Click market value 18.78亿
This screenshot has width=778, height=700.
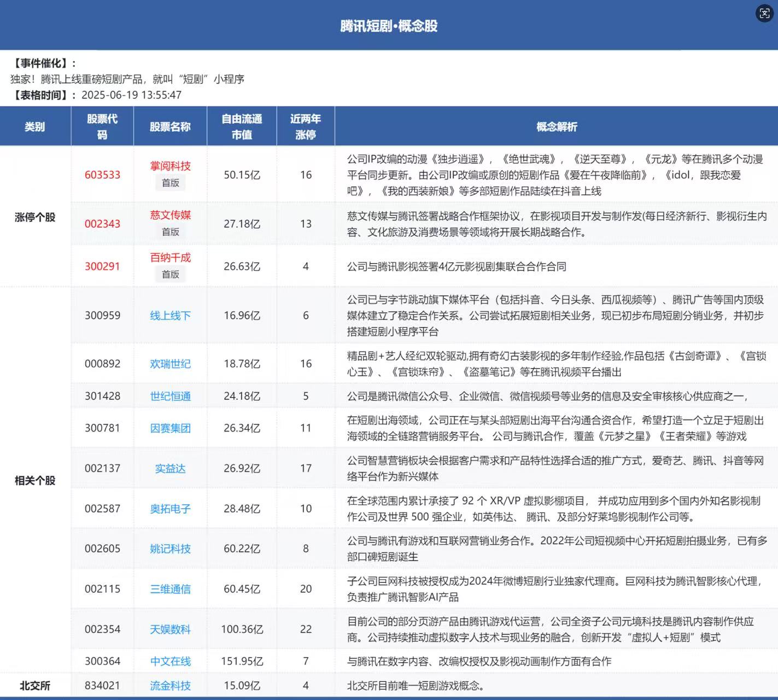coord(242,364)
